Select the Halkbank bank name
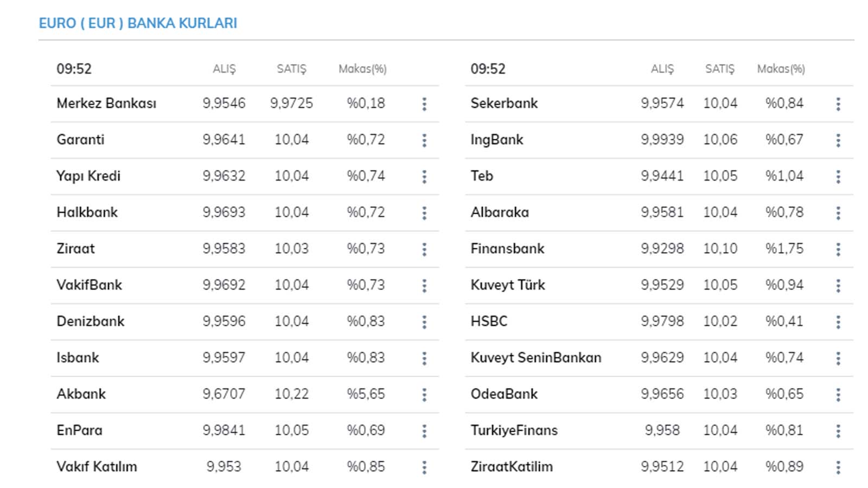The image size is (868, 488). click(x=87, y=212)
